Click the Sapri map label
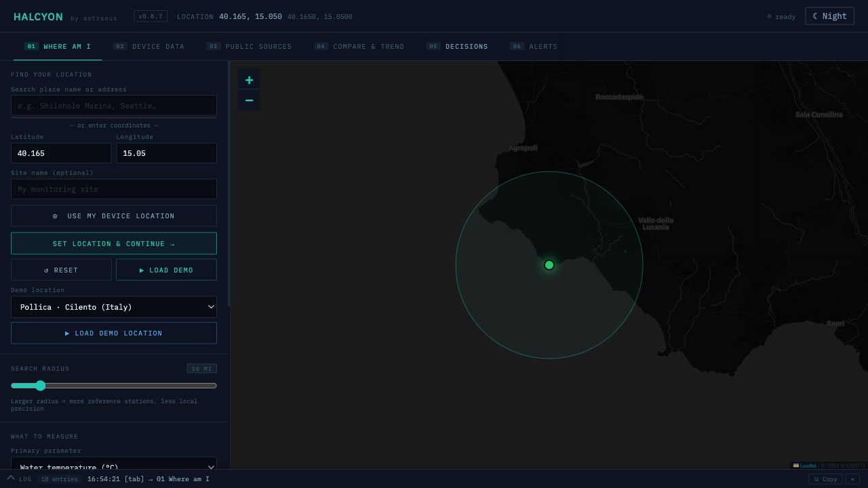This screenshot has width=868, height=488. click(x=835, y=323)
